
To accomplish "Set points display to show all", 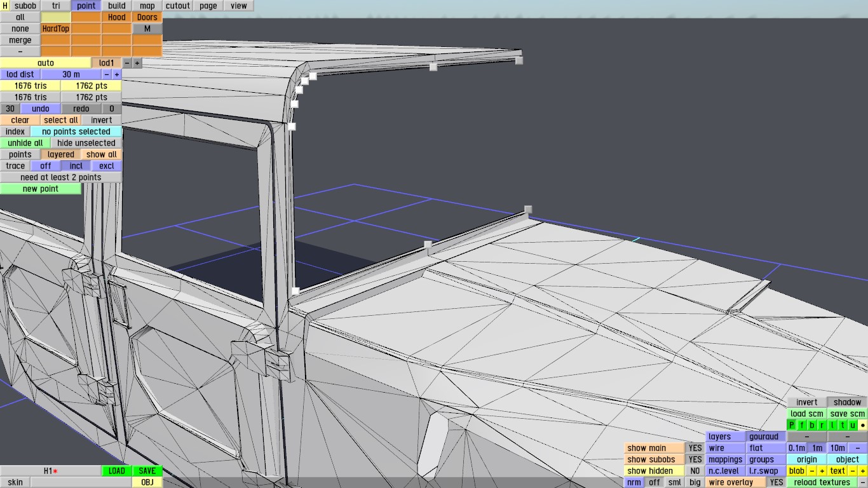I will pos(102,154).
